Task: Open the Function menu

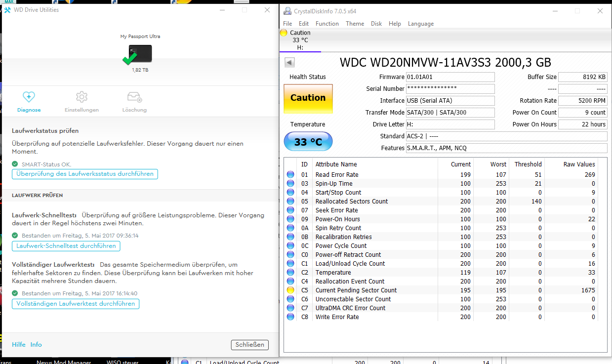Action: coord(327,24)
